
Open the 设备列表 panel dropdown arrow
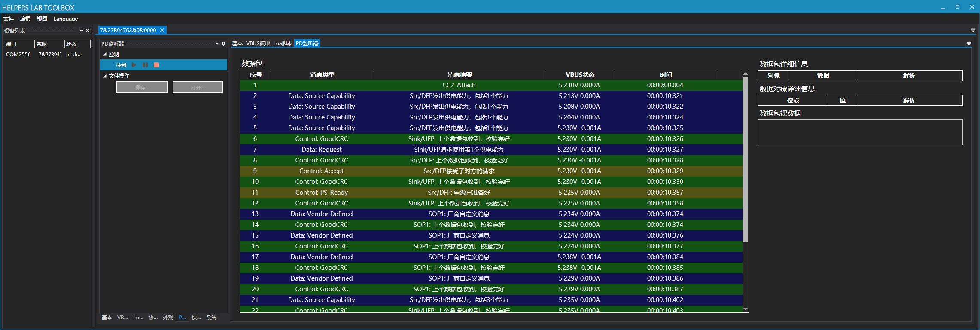[x=82, y=31]
